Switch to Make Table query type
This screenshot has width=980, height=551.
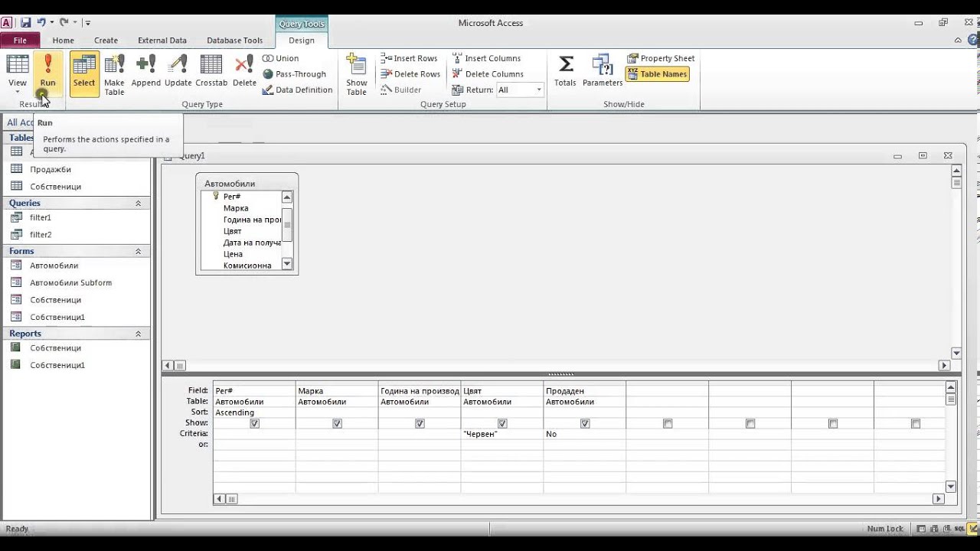(x=114, y=73)
